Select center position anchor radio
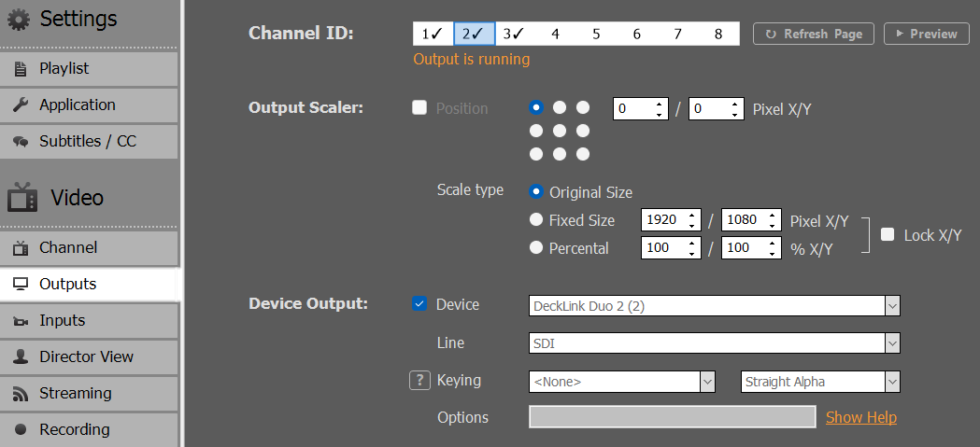 pos(560,131)
